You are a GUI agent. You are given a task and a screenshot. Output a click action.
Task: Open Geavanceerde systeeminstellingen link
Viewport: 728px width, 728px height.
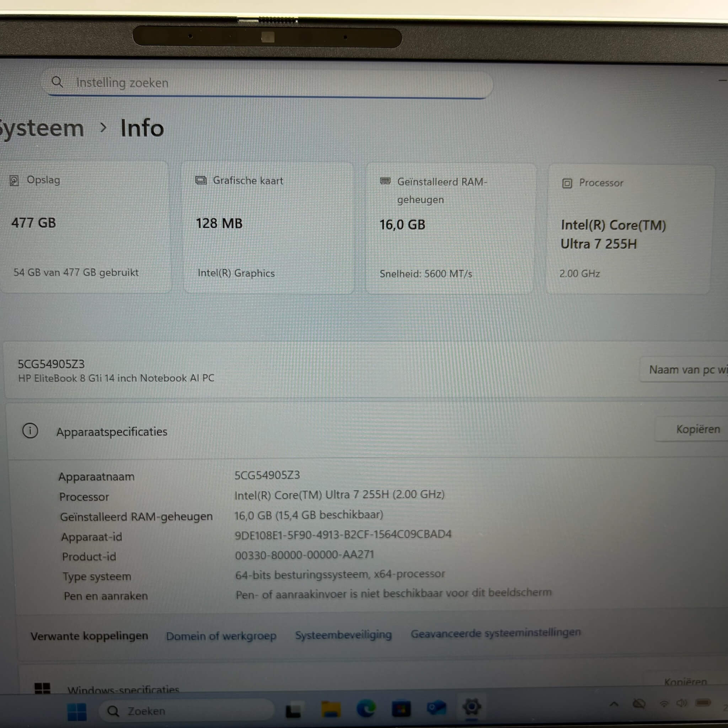pos(496,633)
